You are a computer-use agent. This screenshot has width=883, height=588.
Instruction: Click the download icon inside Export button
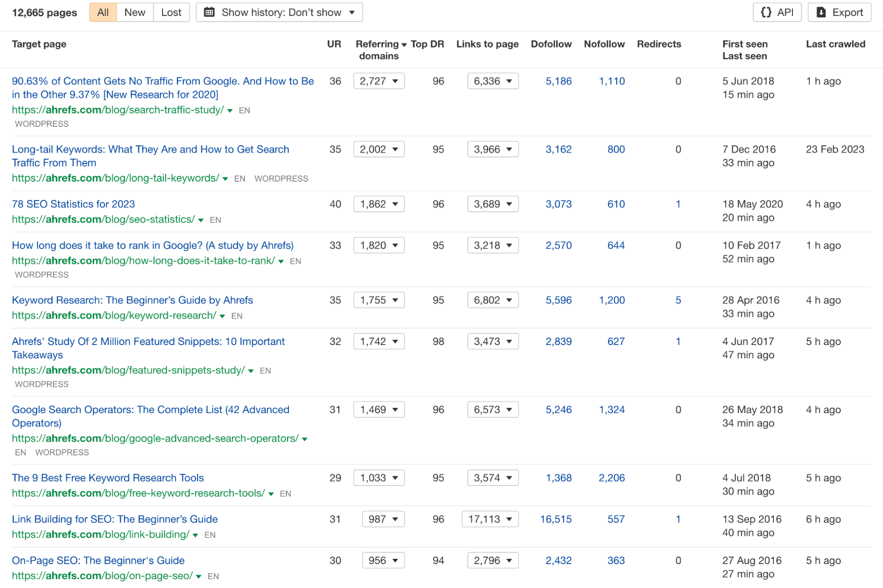pyautogui.click(x=821, y=12)
